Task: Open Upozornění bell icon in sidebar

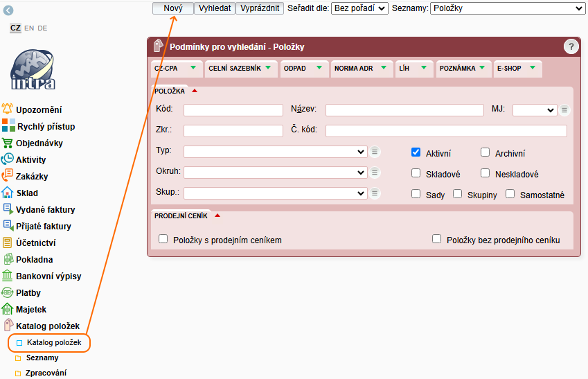Action: 8,109
